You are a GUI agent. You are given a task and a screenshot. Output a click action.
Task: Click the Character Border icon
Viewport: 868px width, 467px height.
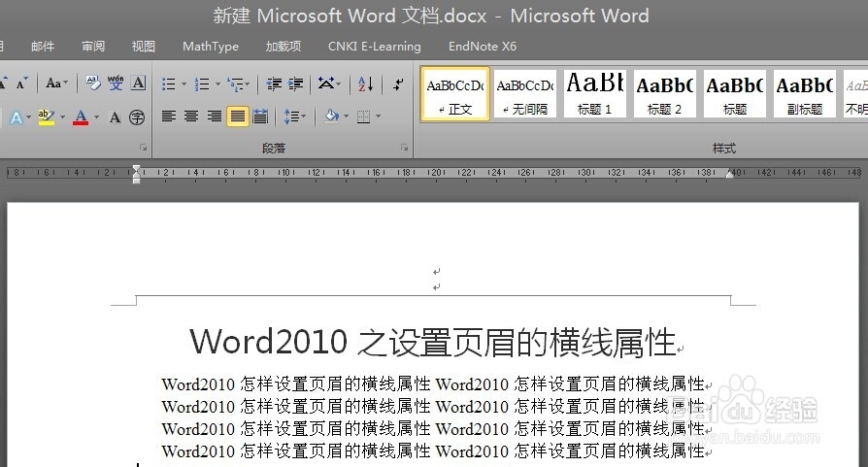click(139, 83)
